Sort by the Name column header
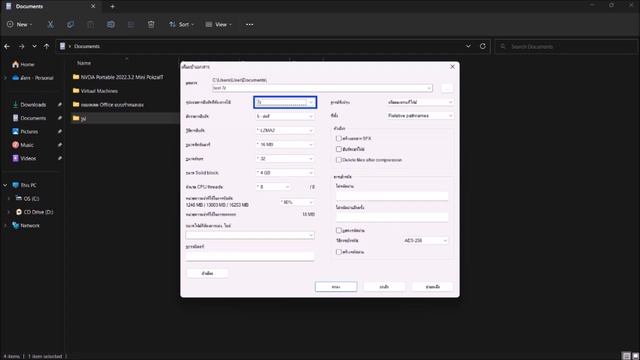The width and height of the screenshot is (640, 360). (x=84, y=63)
